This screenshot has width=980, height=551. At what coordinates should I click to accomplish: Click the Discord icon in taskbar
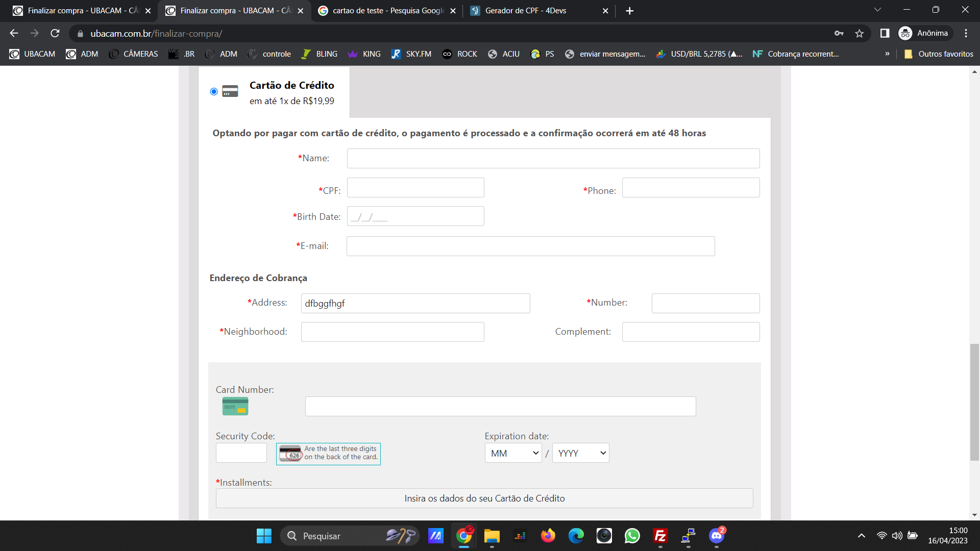(x=716, y=536)
